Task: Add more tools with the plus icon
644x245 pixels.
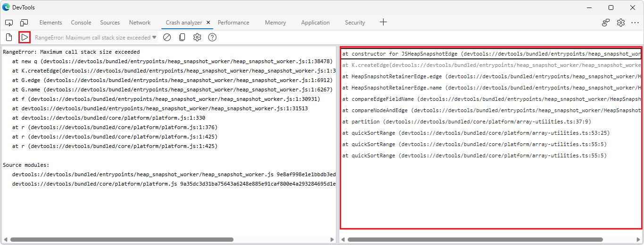Action: (x=384, y=22)
